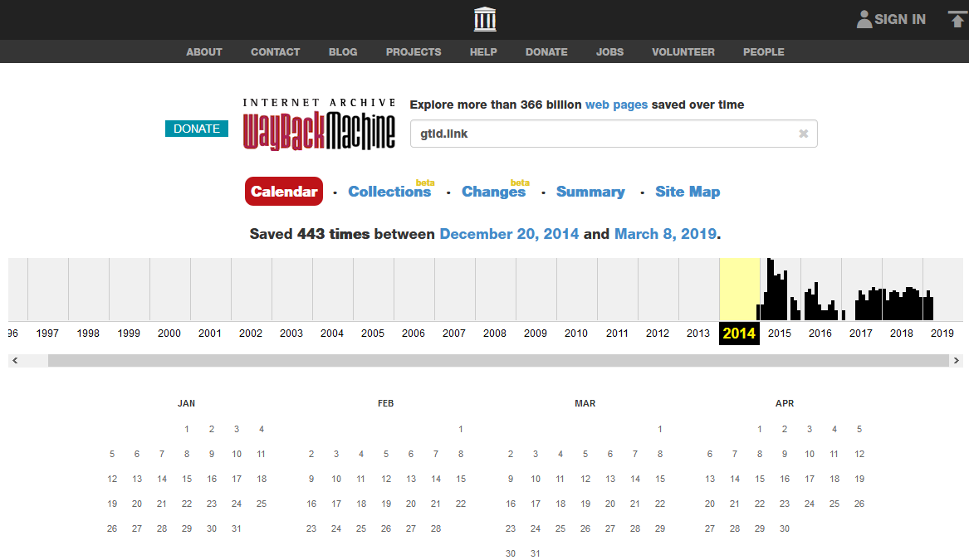The width and height of the screenshot is (969, 560).
Task: Click the SIGN IN link
Action: pyautogui.click(x=900, y=19)
